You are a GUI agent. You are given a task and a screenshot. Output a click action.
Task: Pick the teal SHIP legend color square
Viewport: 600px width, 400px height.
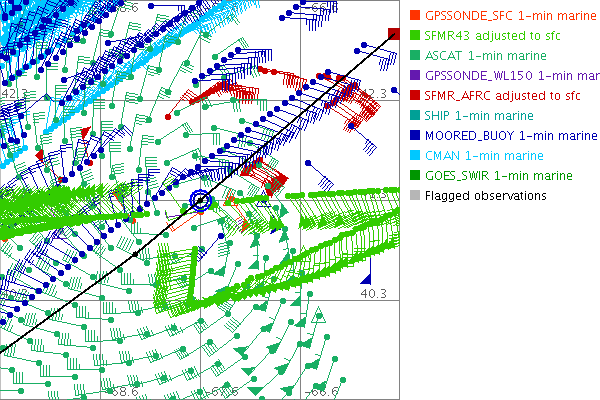pos(415,116)
